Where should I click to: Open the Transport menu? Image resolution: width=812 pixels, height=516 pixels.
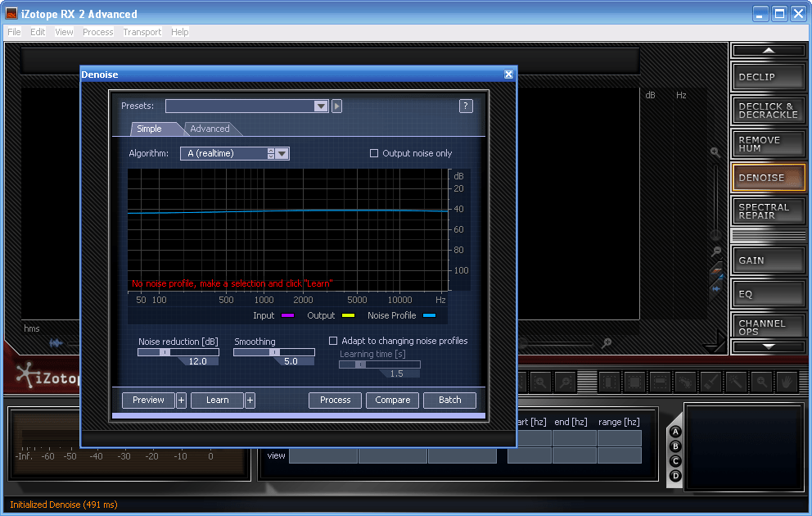142,32
